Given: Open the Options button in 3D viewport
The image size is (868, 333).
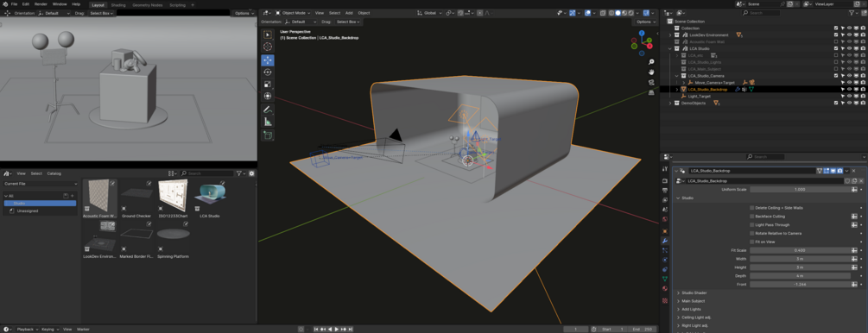Looking at the screenshot, I should (x=645, y=22).
